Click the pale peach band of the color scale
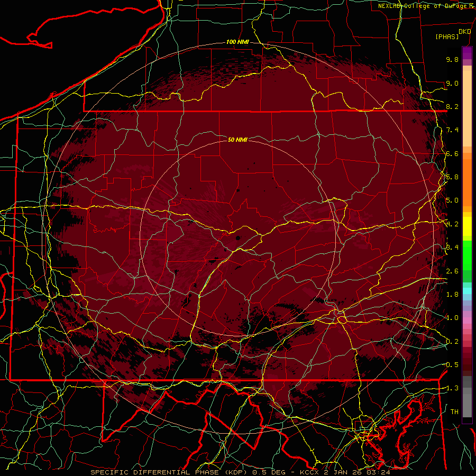The height and width of the screenshot is (476, 476). [467, 108]
